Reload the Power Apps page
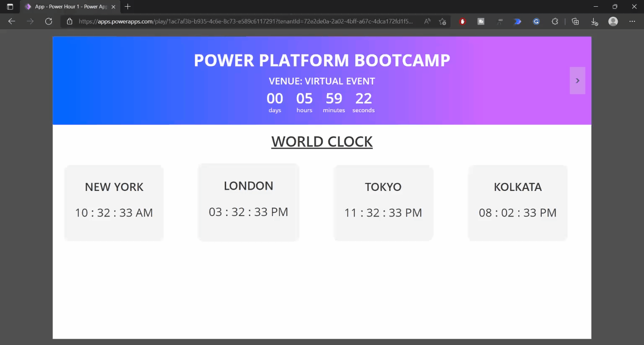 pos(49,21)
